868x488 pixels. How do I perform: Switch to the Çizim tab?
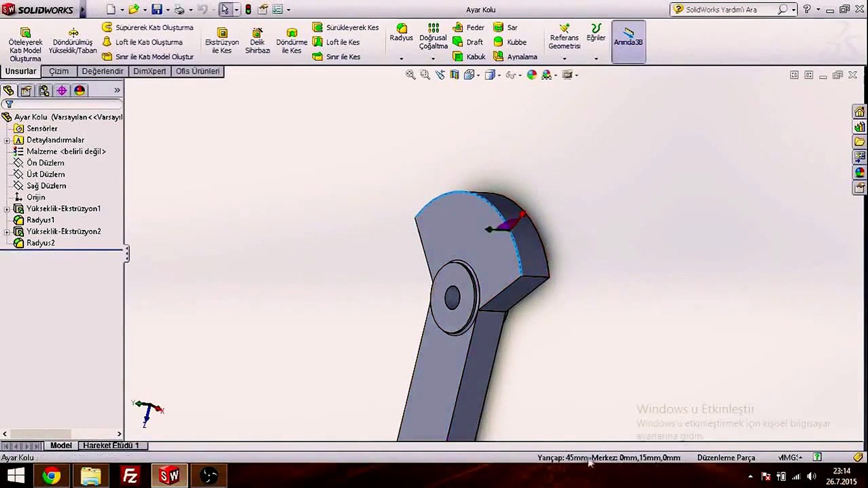[x=59, y=71]
